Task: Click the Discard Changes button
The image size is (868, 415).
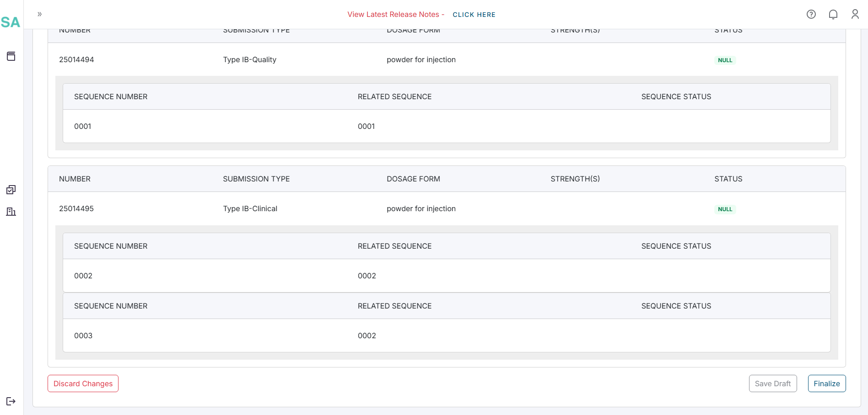Action: point(83,383)
